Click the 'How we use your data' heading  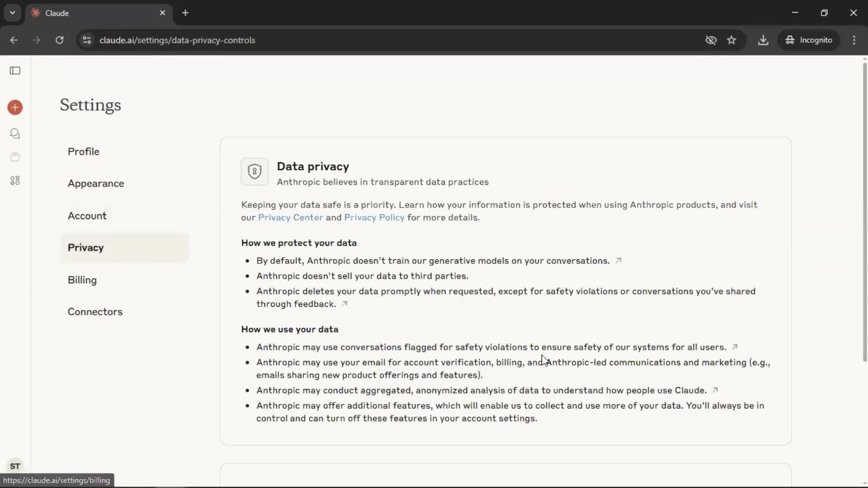point(290,329)
